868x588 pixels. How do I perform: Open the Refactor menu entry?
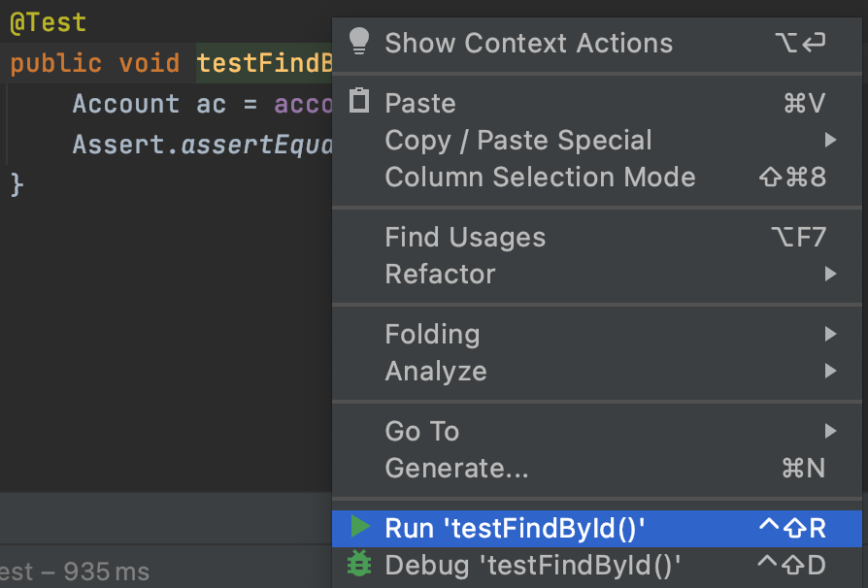(x=440, y=274)
